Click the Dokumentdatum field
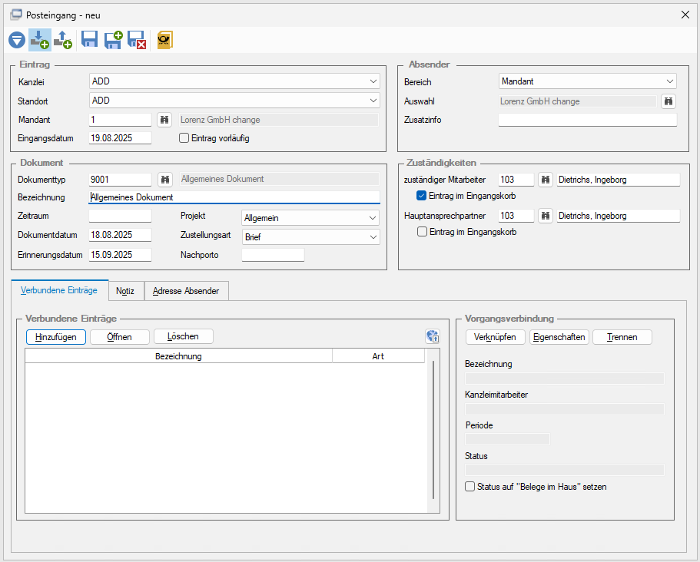Viewport: 700px width, 562px height. click(x=120, y=235)
